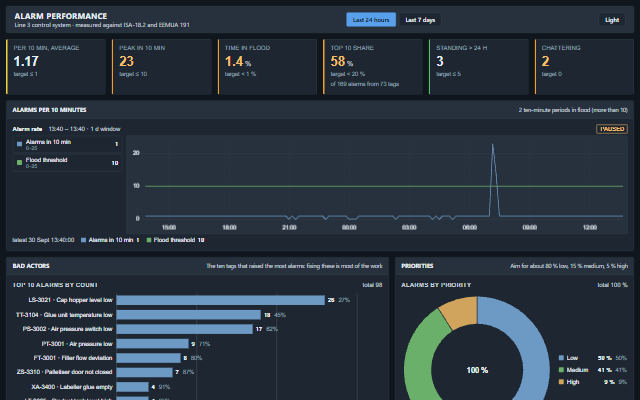This screenshot has height=400, width=640.
Task: Toggle the Light theme button
Action: point(612,20)
